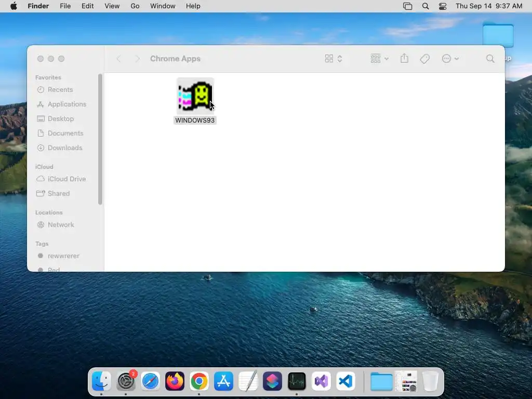Screen dimensions: 532x399
Task: Open the File menu
Action: click(65, 6)
